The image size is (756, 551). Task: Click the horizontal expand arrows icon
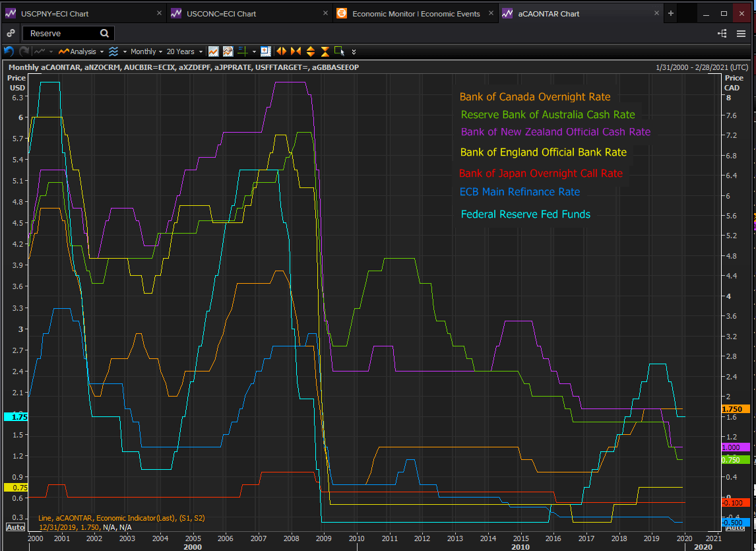(x=282, y=51)
